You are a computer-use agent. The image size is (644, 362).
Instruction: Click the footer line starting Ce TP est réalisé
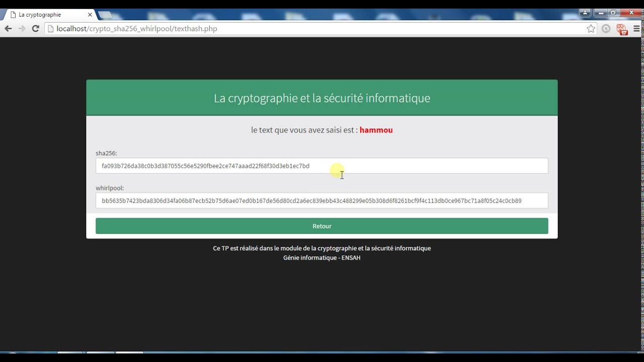[x=322, y=248]
